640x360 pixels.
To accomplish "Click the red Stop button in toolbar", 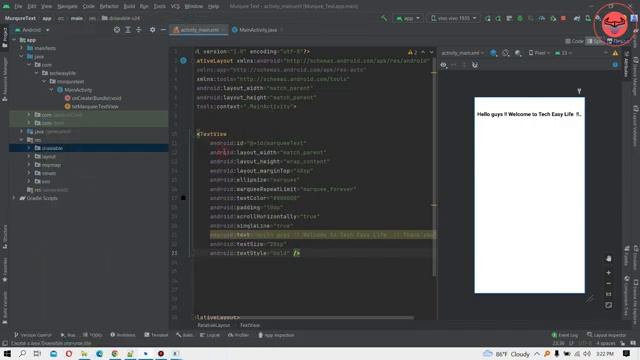I will pos(563,18).
